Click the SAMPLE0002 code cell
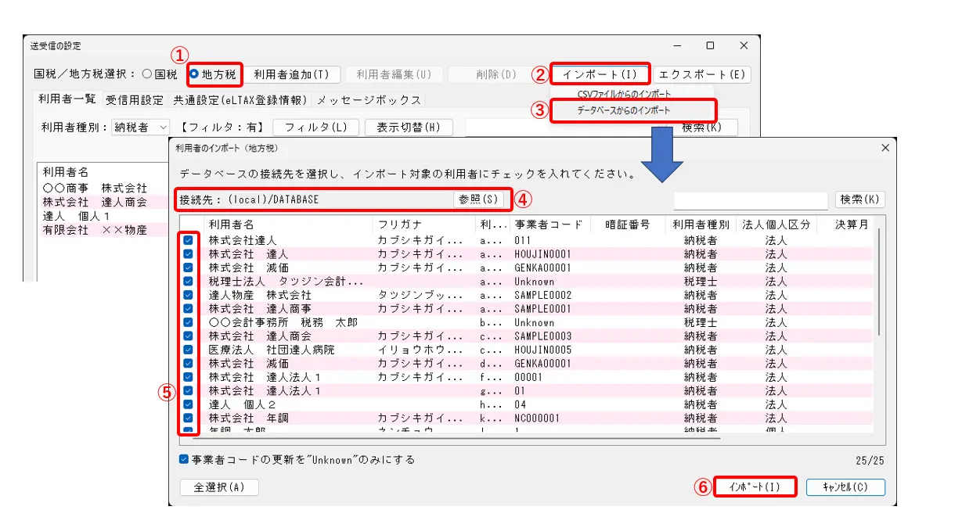Viewport: 980px width, 528px height. (x=543, y=295)
